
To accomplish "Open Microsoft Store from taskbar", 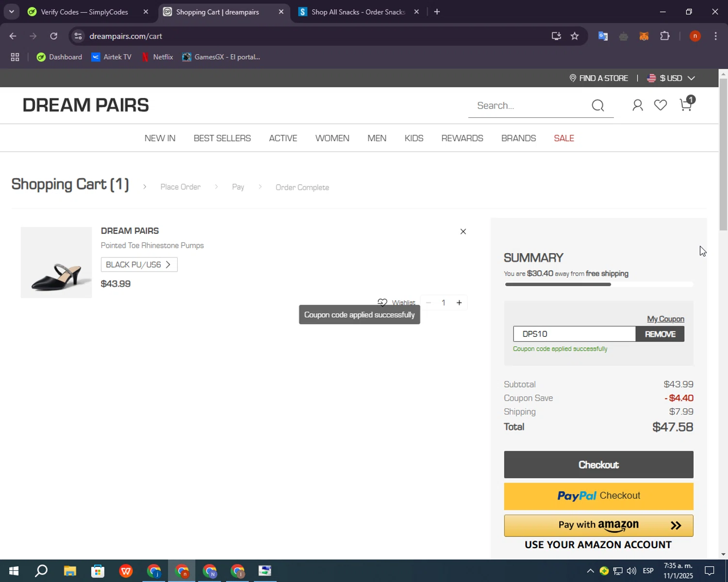I will (x=98, y=571).
